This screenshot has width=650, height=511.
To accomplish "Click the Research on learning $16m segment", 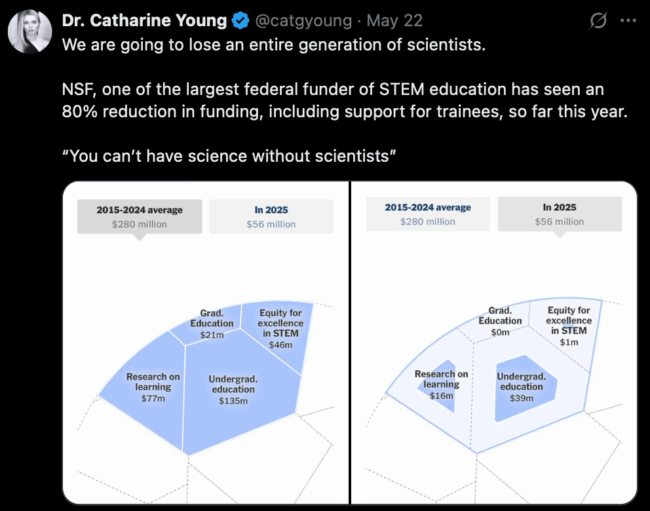I will (x=441, y=384).
